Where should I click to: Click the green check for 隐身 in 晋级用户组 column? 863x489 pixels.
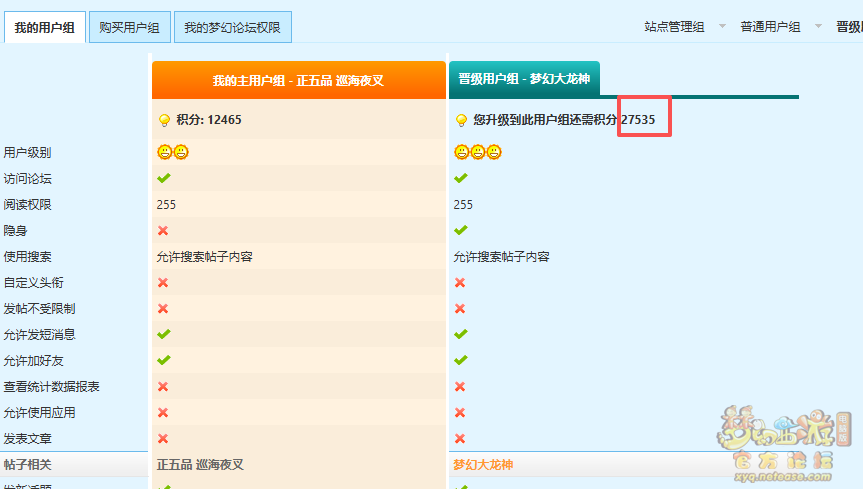click(460, 230)
